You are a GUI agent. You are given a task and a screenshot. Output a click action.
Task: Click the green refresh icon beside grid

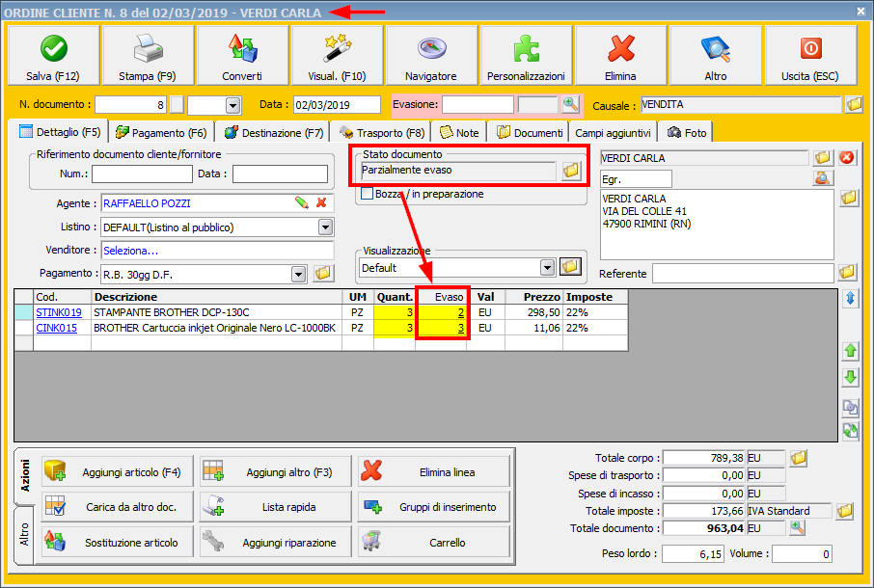pyautogui.click(x=850, y=431)
